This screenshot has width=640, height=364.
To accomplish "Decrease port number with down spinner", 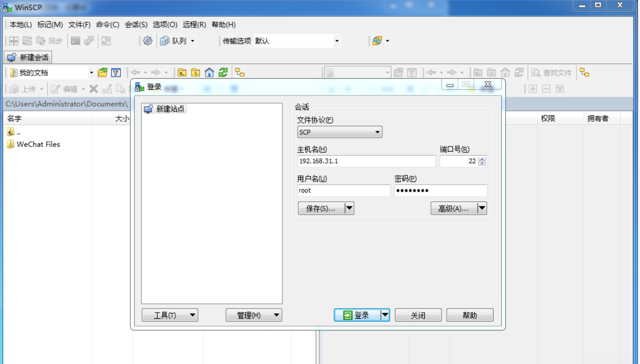I will 482,164.
